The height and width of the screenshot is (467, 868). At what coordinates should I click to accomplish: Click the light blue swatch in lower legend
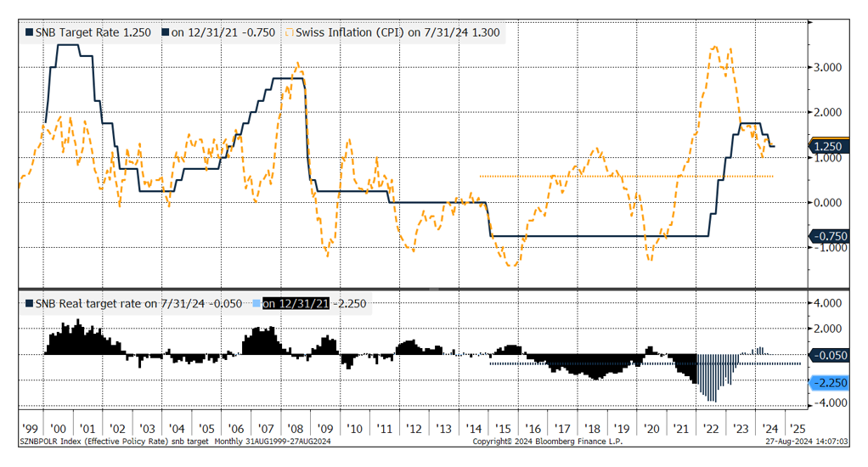point(256,303)
